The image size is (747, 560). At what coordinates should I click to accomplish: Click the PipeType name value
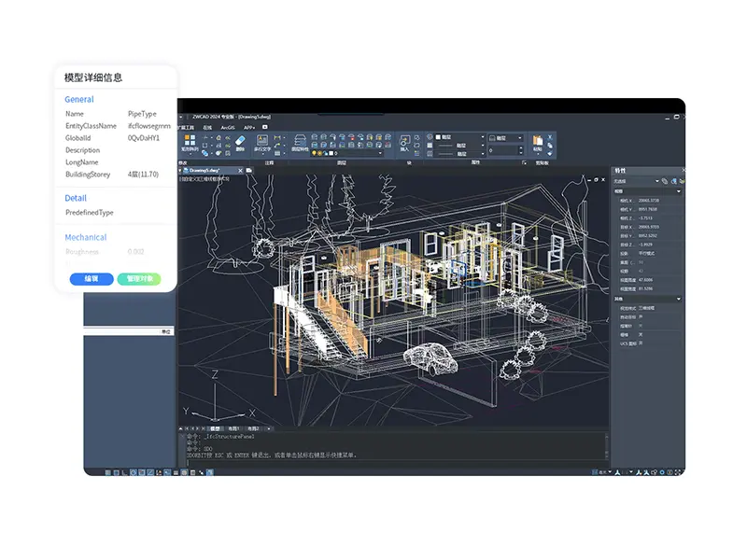tap(142, 114)
